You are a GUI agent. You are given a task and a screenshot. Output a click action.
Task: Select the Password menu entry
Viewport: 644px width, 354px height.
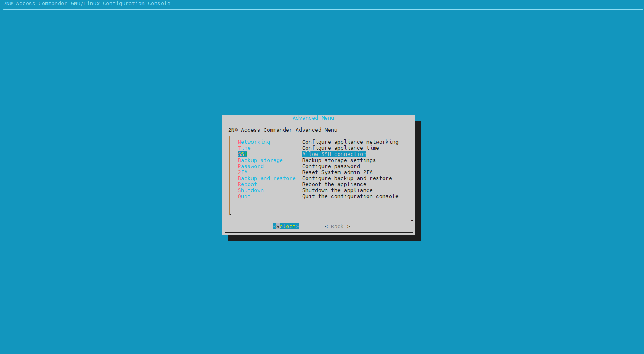coord(250,166)
